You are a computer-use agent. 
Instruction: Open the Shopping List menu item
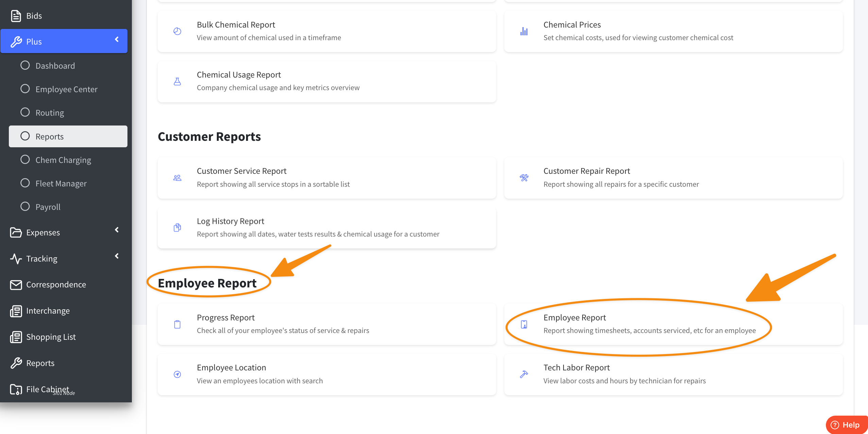point(51,337)
